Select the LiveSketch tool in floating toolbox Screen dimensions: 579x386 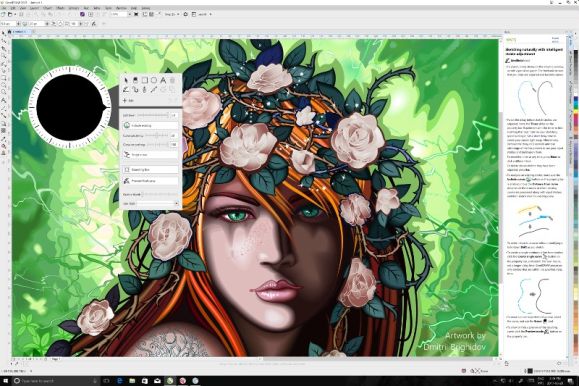point(126,90)
